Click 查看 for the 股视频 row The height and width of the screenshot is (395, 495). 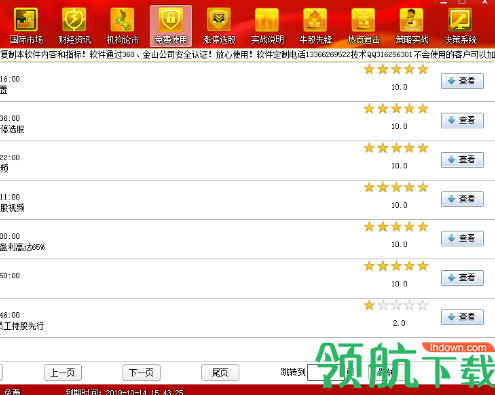[x=462, y=199]
